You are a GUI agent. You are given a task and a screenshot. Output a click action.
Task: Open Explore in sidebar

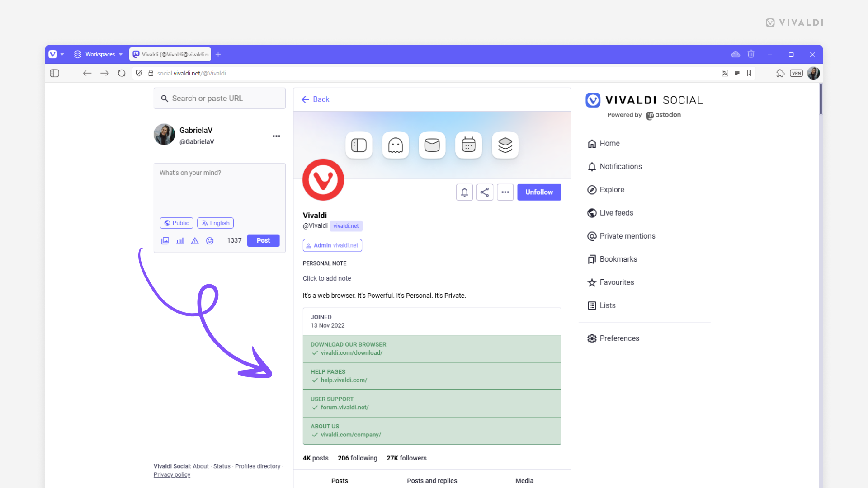(x=606, y=190)
